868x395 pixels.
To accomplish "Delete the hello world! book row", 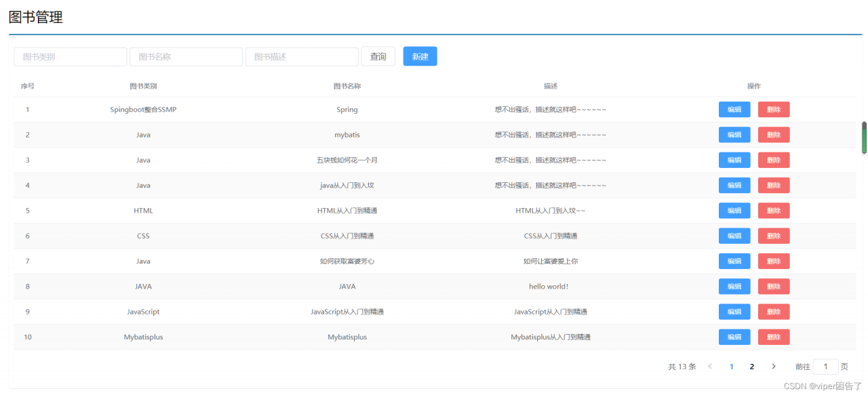I will 774,287.
